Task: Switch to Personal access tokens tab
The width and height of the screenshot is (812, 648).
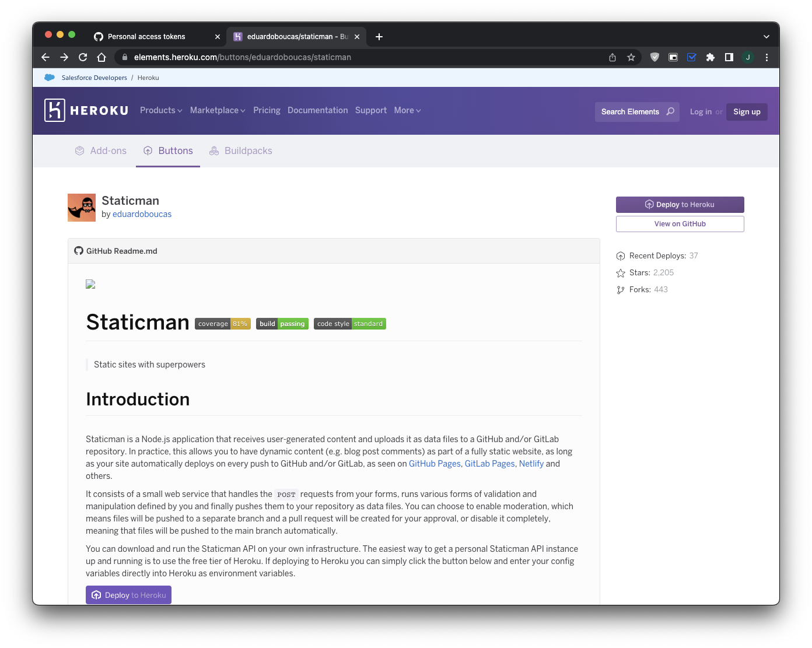Action: [146, 37]
